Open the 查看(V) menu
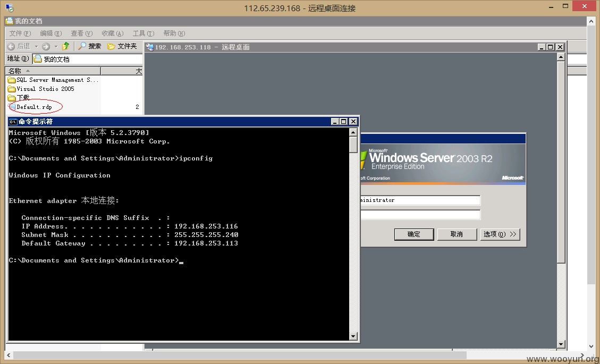The image size is (600, 364). (81, 33)
